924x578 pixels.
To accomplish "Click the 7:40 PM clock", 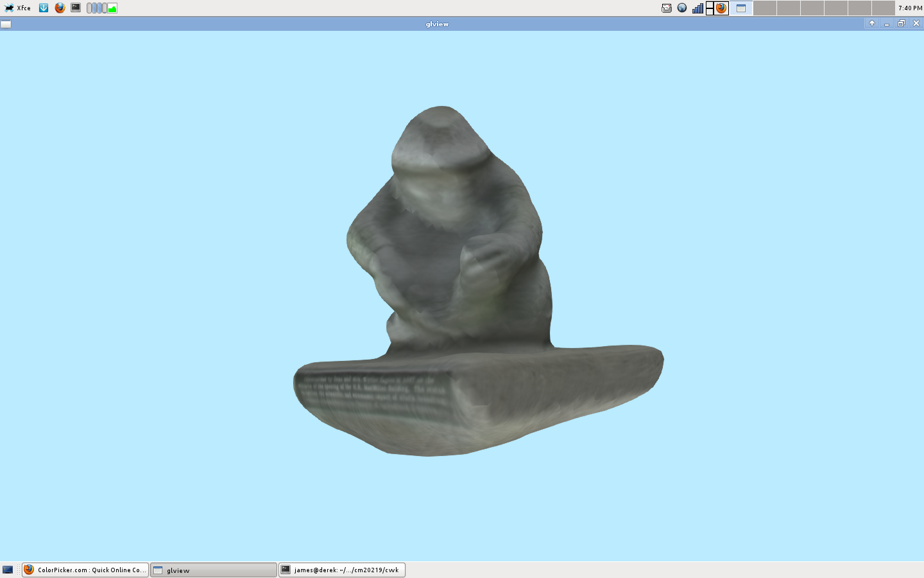I will 910,8.
